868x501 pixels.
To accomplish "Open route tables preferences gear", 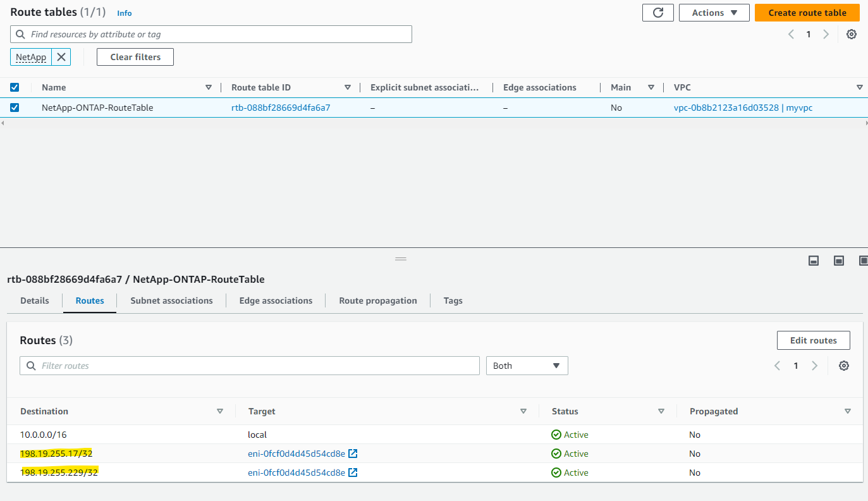I will click(852, 34).
